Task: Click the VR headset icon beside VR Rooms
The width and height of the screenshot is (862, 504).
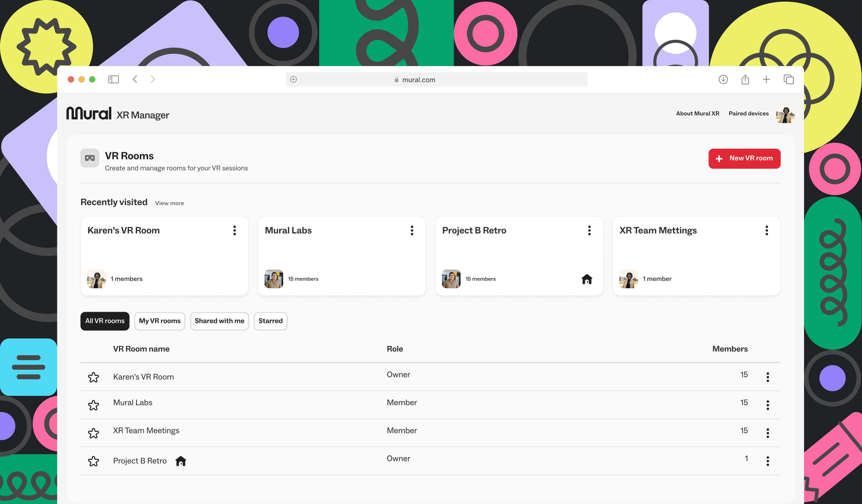Action: (90, 158)
